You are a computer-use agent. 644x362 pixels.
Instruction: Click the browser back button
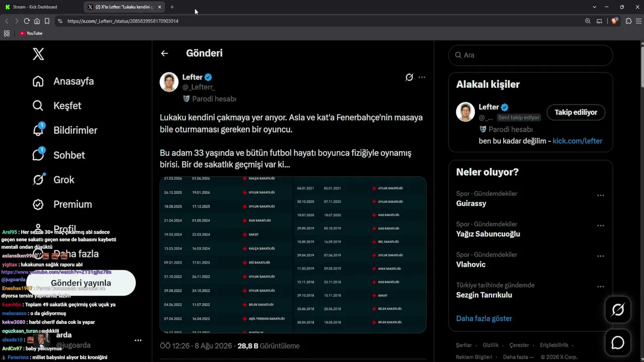click(7, 21)
